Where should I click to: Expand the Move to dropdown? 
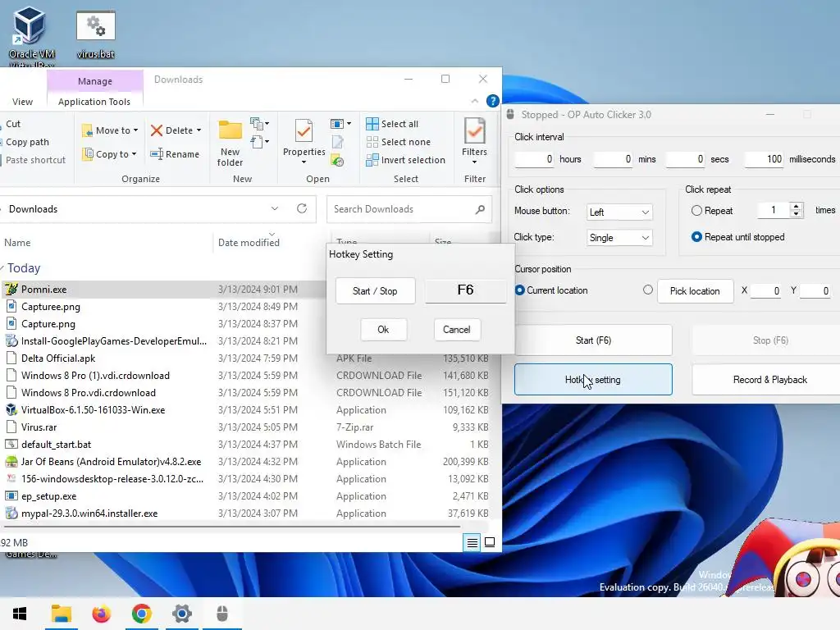click(x=135, y=130)
